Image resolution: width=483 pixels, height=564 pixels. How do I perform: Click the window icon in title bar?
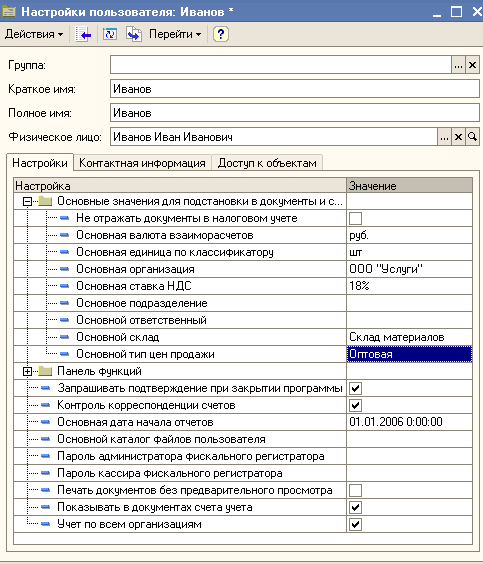9,12
